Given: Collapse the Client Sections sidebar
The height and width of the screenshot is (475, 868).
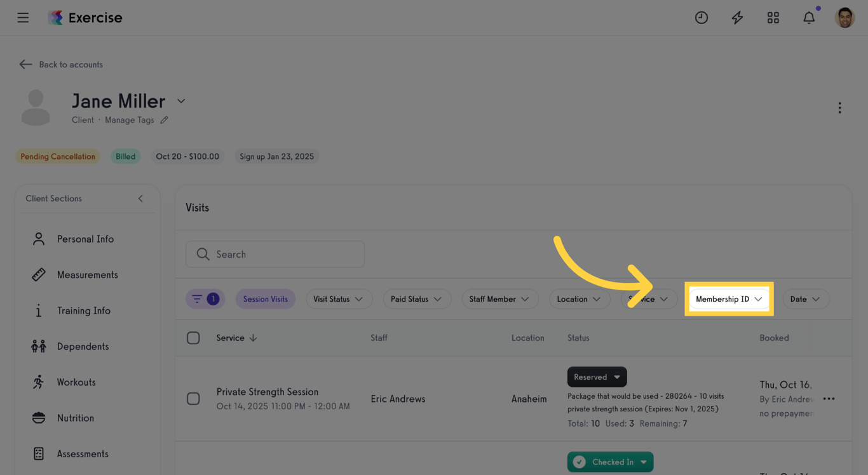Looking at the screenshot, I should pyautogui.click(x=140, y=198).
